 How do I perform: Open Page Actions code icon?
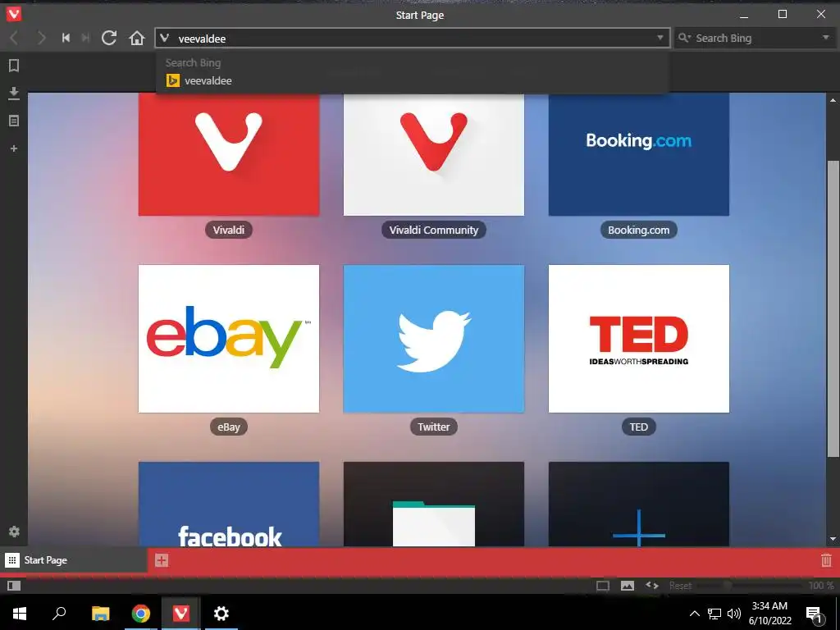click(652, 585)
